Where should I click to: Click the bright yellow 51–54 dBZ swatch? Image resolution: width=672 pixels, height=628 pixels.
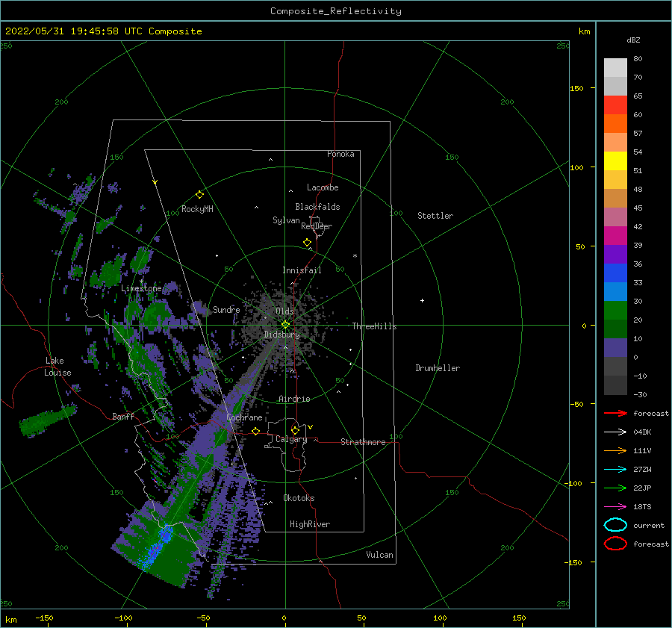click(615, 161)
